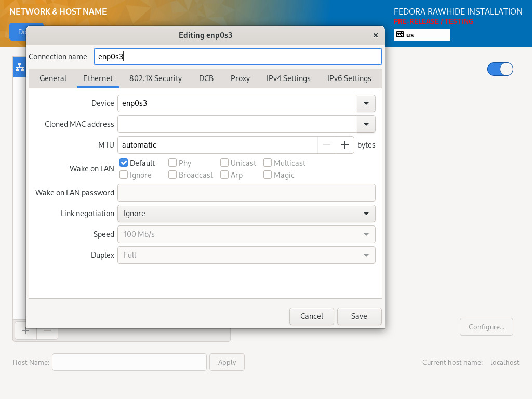Open the 802.1X Security tab
This screenshot has height=399, width=532.
pos(155,78)
